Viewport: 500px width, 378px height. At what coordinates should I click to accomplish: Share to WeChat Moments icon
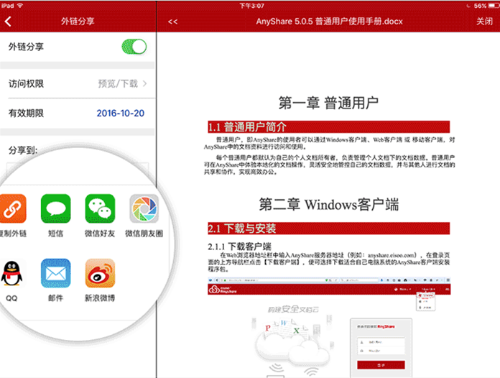coord(144,209)
